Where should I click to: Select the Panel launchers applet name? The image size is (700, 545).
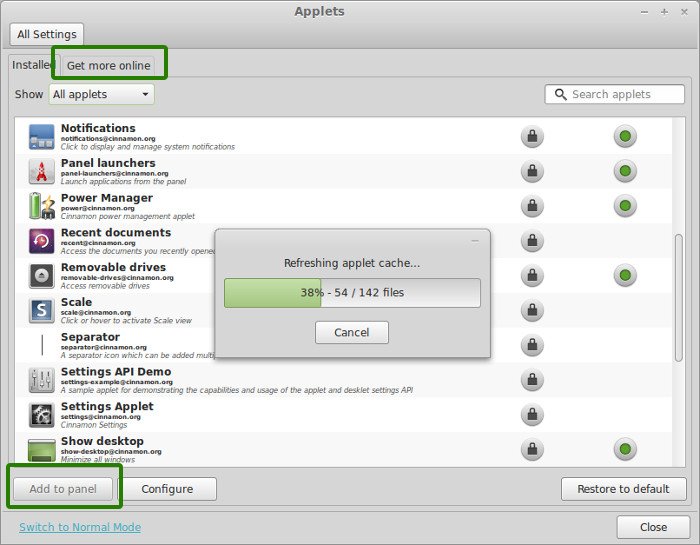[108, 163]
